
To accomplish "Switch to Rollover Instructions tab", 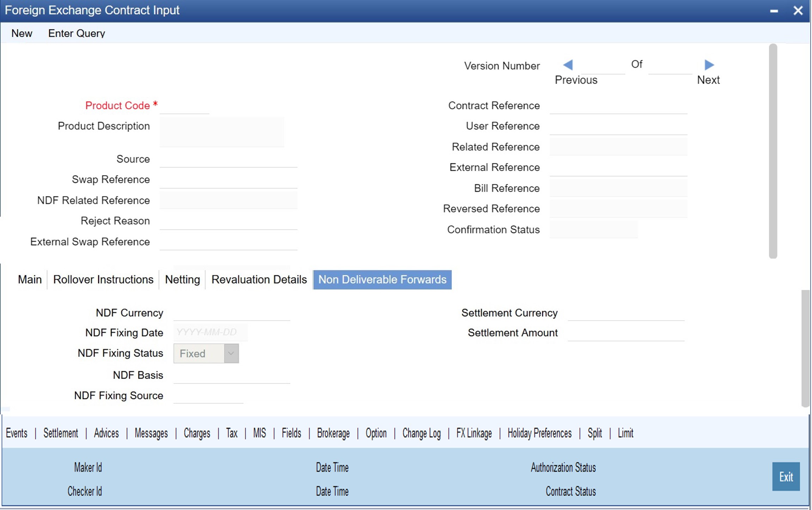I will (103, 280).
